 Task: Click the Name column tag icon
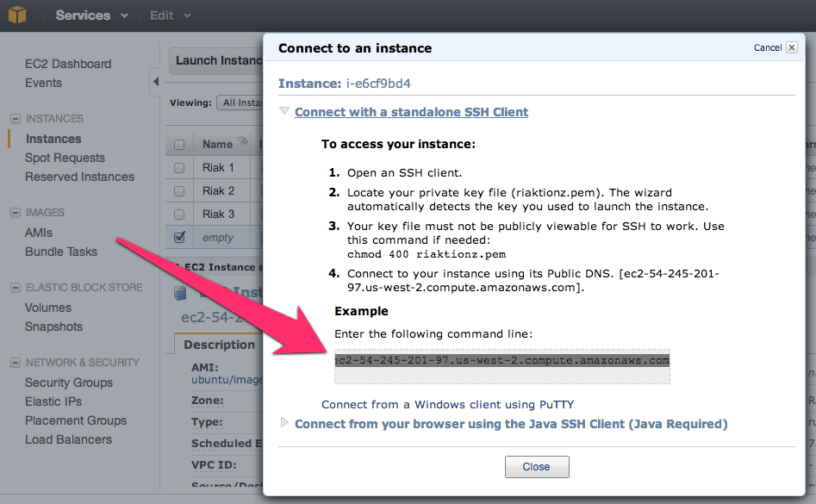(x=242, y=141)
